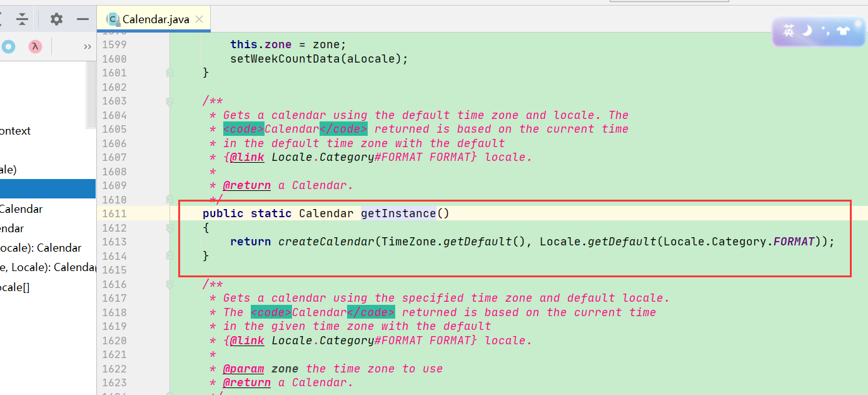Click highlighted '<code>' tag on line 1605
Image resolution: width=868 pixels, height=395 pixels.
(244, 129)
